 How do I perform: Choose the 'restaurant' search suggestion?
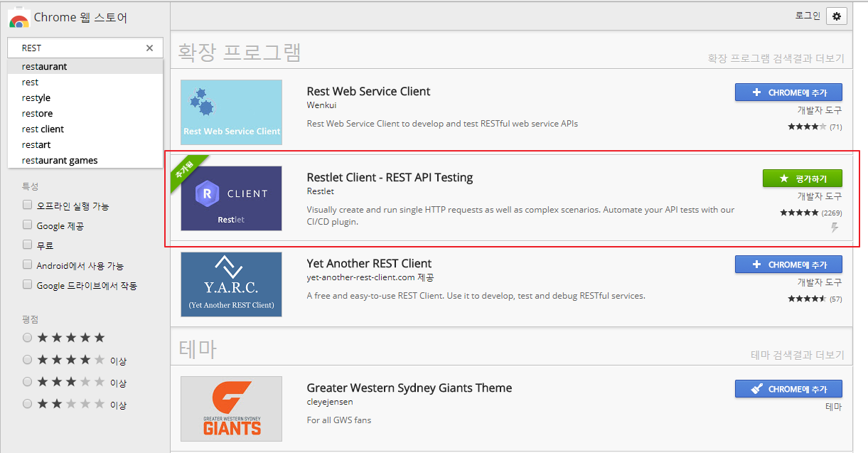85,66
